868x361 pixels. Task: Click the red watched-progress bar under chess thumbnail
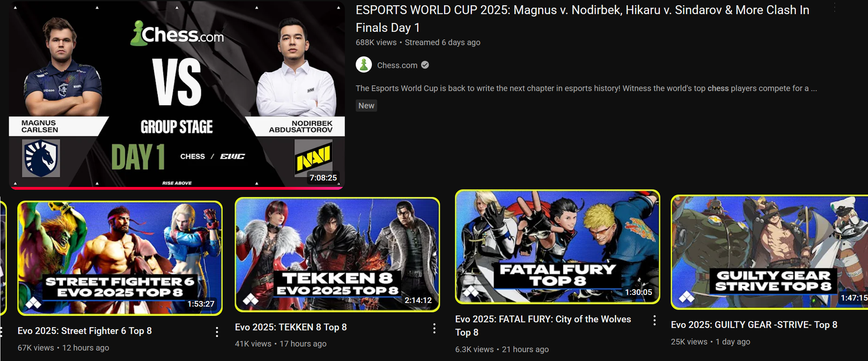pyautogui.click(x=177, y=188)
